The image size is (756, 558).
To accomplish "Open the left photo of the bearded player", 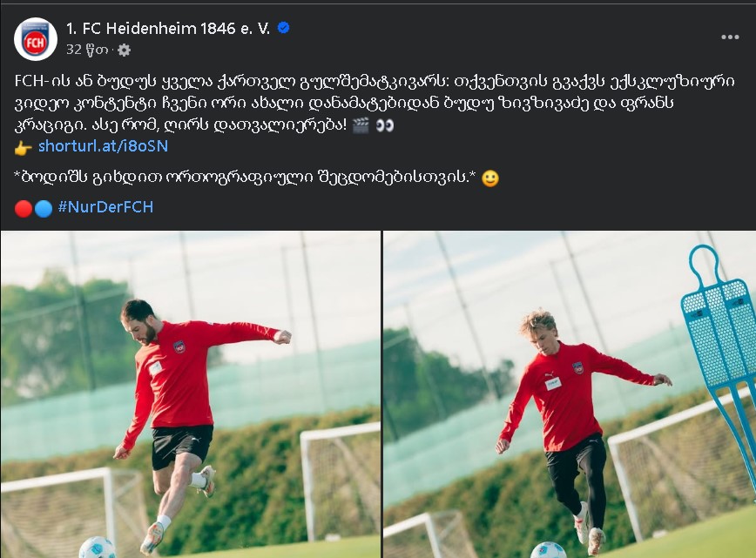I will [x=191, y=394].
